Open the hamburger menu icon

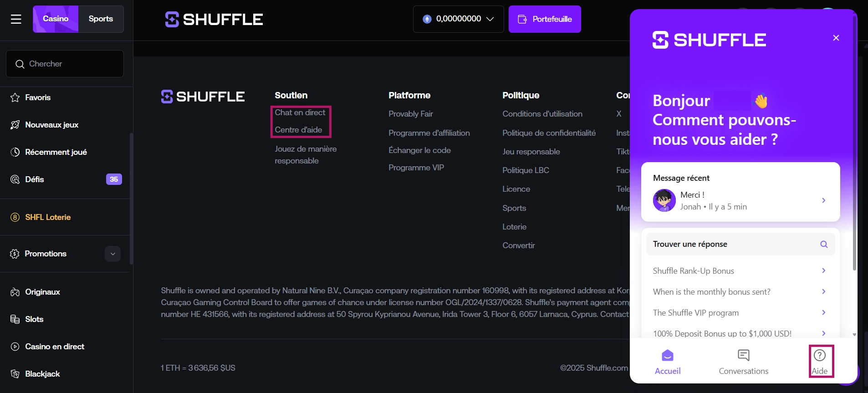[x=16, y=19]
